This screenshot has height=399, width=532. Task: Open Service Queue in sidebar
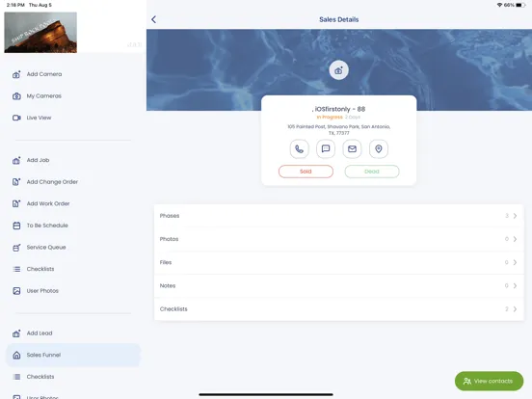tap(46, 248)
